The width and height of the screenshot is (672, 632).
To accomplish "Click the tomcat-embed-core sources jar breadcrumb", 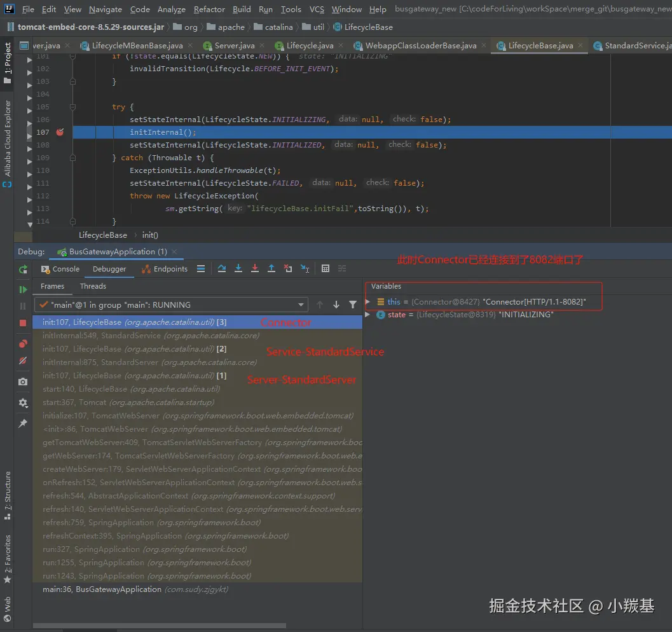I will [86, 27].
